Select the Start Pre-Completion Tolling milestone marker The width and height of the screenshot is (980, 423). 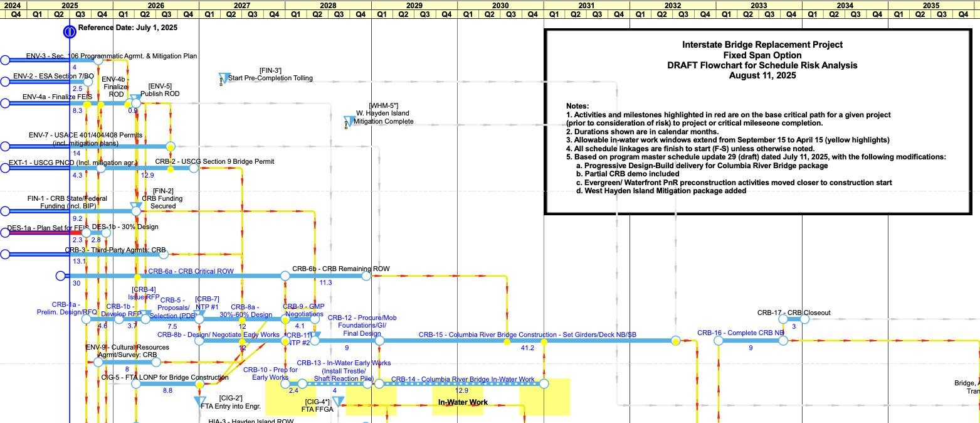tap(223, 77)
